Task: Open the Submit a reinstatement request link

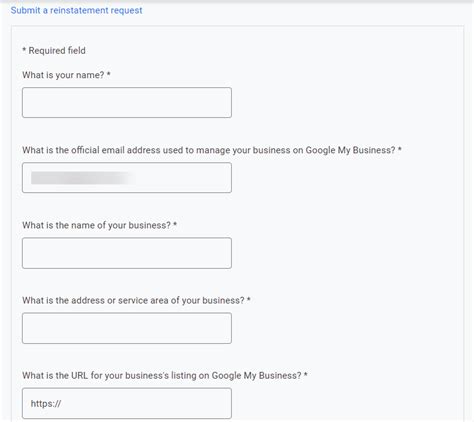Action: click(x=76, y=10)
